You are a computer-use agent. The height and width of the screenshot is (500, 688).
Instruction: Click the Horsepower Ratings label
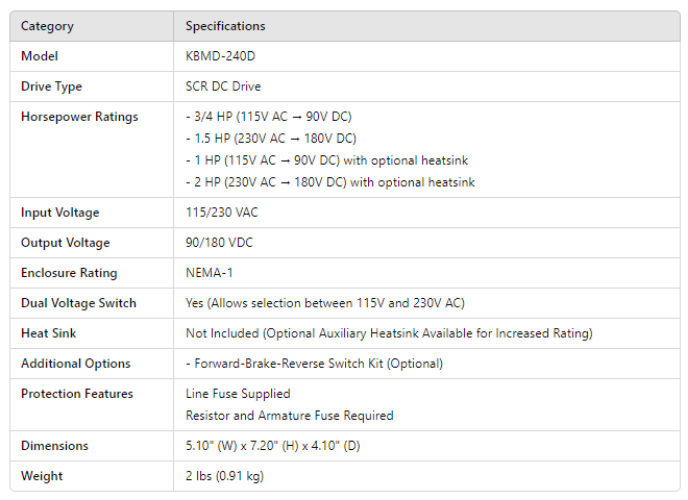[79, 117]
